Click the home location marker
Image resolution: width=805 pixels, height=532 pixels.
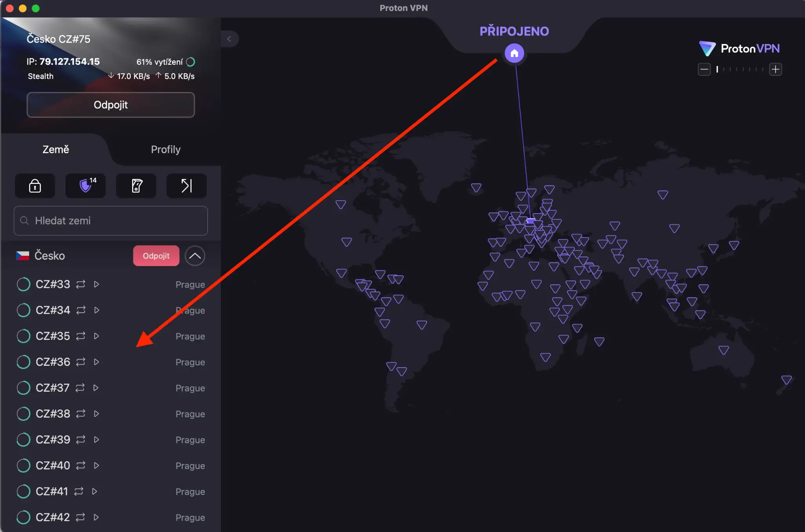click(514, 53)
